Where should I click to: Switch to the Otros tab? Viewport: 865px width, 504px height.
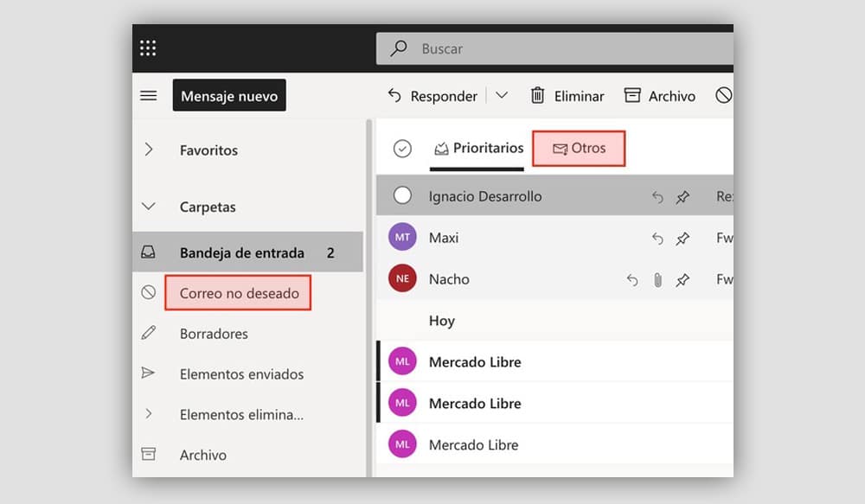point(579,149)
